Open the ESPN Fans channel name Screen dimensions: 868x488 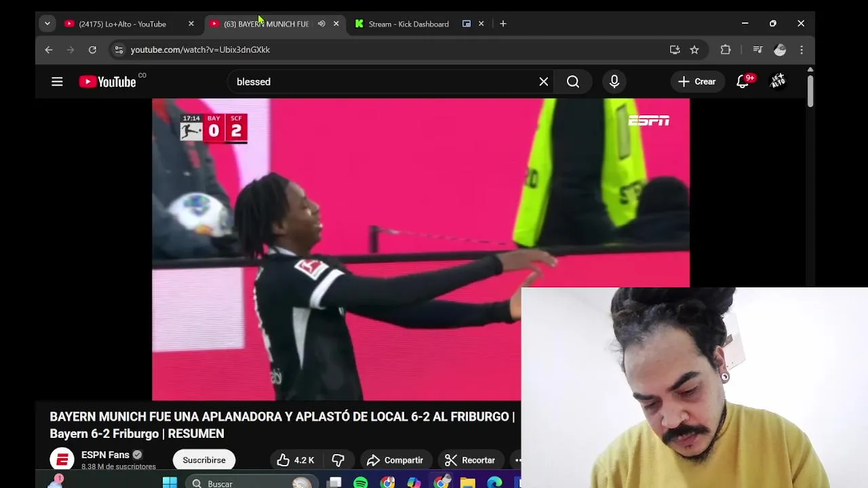pyautogui.click(x=105, y=455)
